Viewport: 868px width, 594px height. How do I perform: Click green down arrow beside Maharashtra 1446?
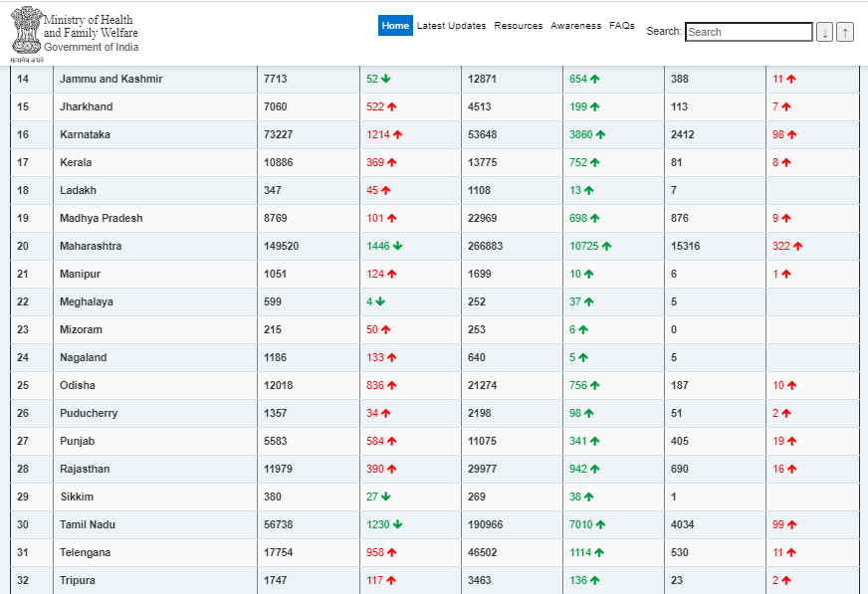(397, 246)
